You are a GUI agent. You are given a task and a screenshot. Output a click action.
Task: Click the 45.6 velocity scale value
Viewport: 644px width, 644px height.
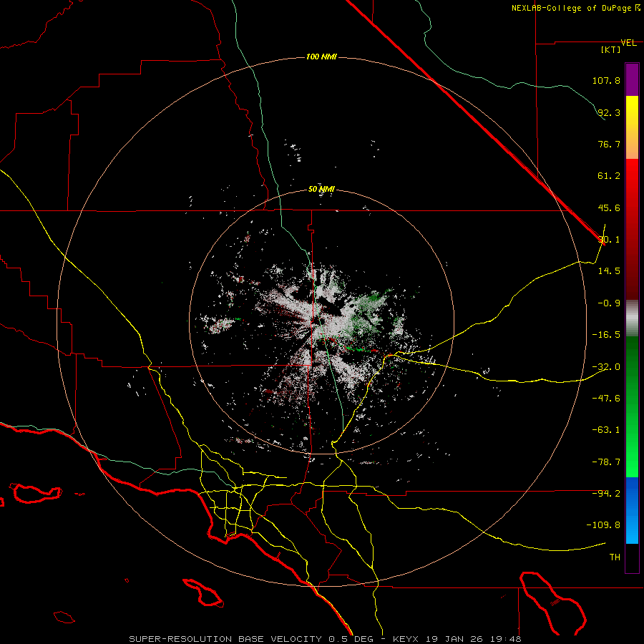point(609,208)
